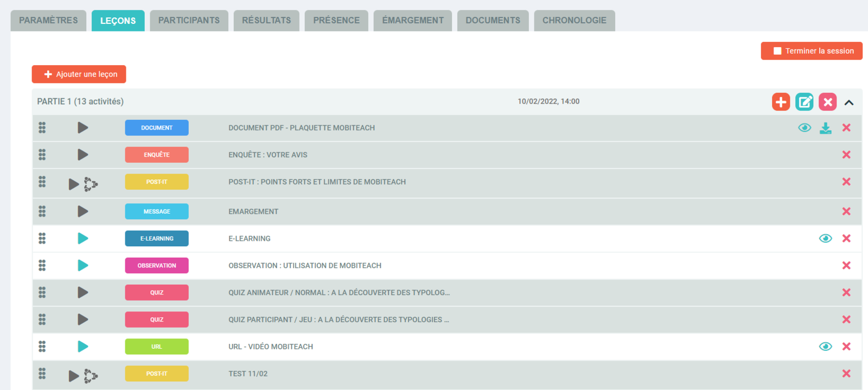Toggle visibility of URL Vidéo Mobiteach
Screen dimensions: 868x390
click(825, 346)
